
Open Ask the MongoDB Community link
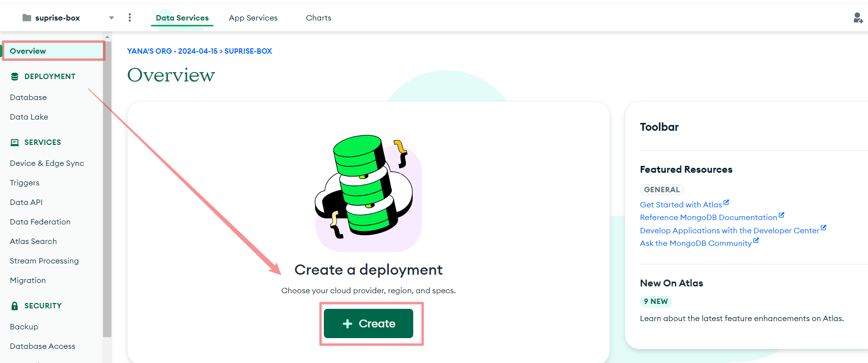[x=696, y=243]
